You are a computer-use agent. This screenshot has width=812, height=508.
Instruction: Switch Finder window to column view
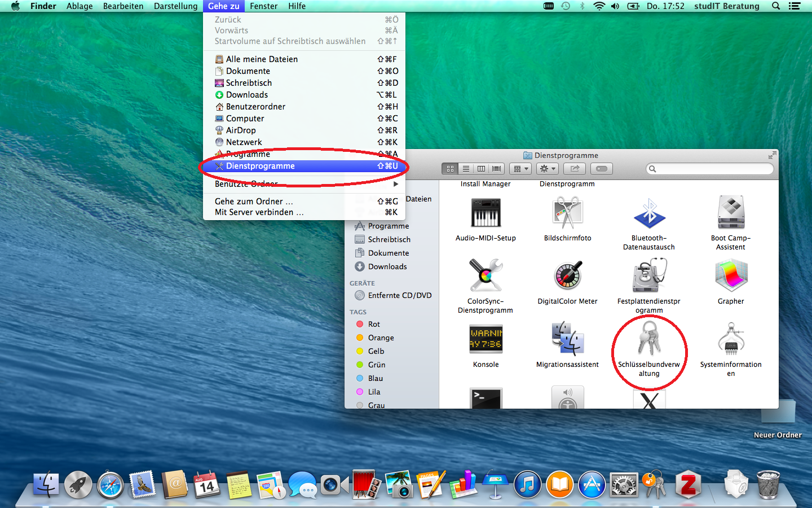click(x=481, y=169)
